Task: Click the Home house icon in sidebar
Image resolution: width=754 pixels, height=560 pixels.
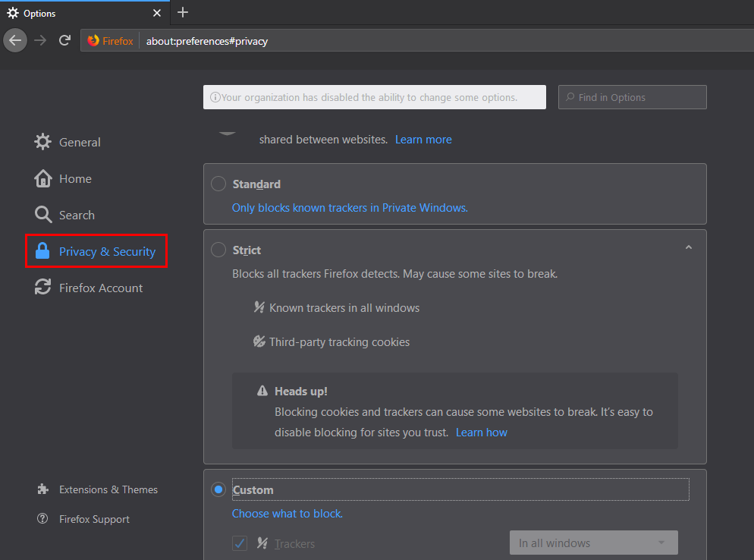Action: (42, 178)
